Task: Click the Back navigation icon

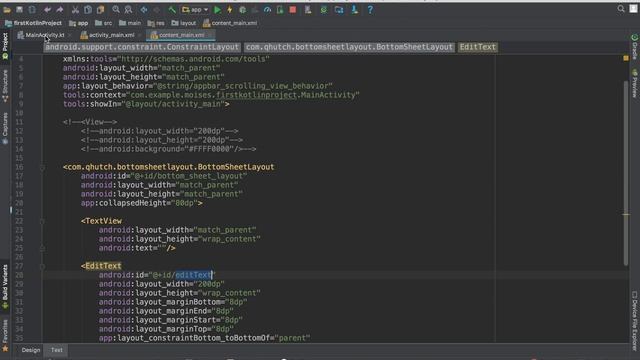Action: 144,9
